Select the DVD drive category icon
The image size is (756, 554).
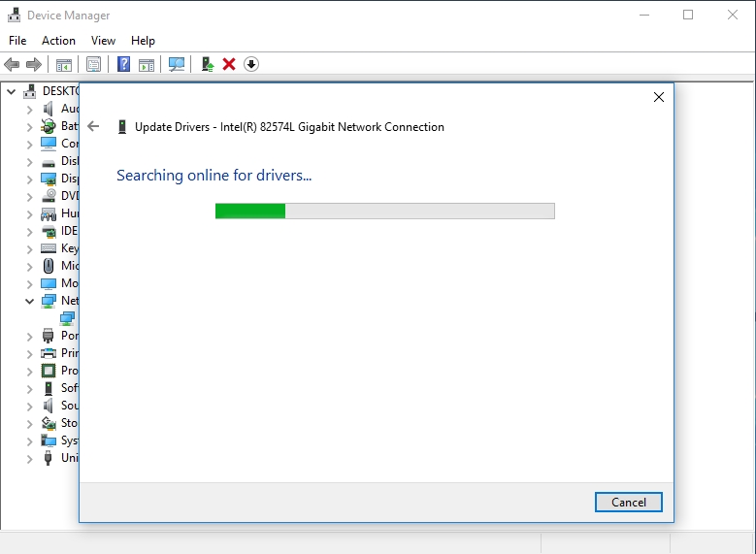(49, 195)
